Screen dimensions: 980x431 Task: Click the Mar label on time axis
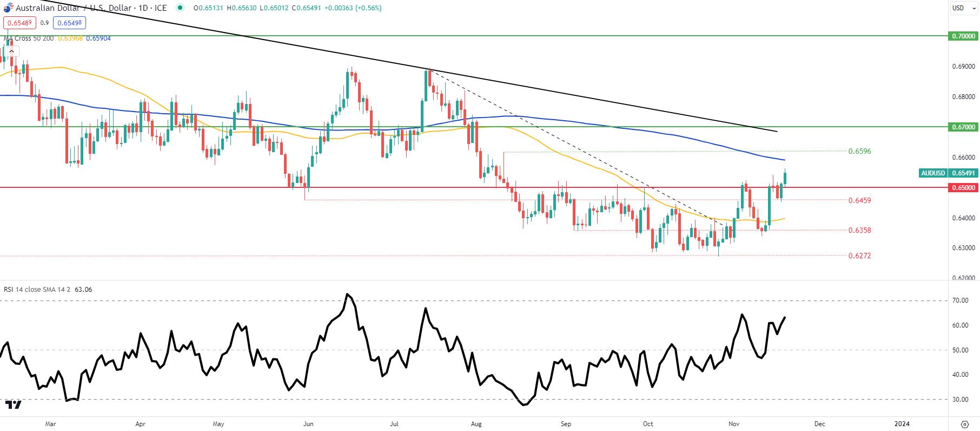click(x=50, y=424)
